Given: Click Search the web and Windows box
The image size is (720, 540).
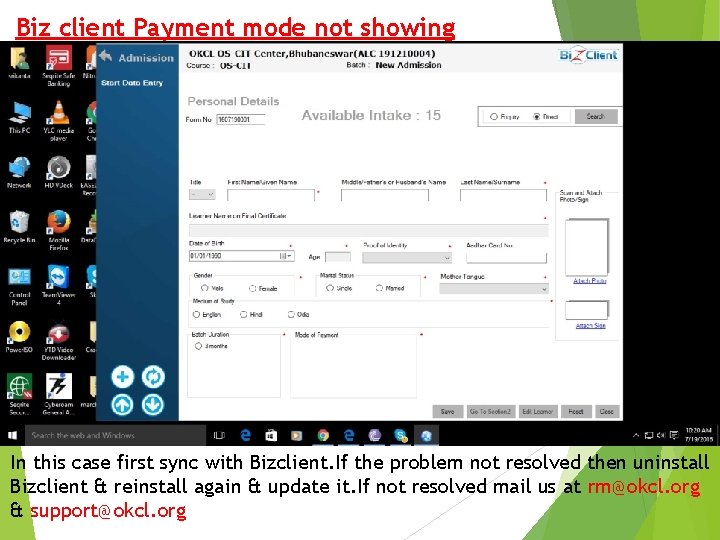Looking at the screenshot, I should pyautogui.click(x=116, y=435).
